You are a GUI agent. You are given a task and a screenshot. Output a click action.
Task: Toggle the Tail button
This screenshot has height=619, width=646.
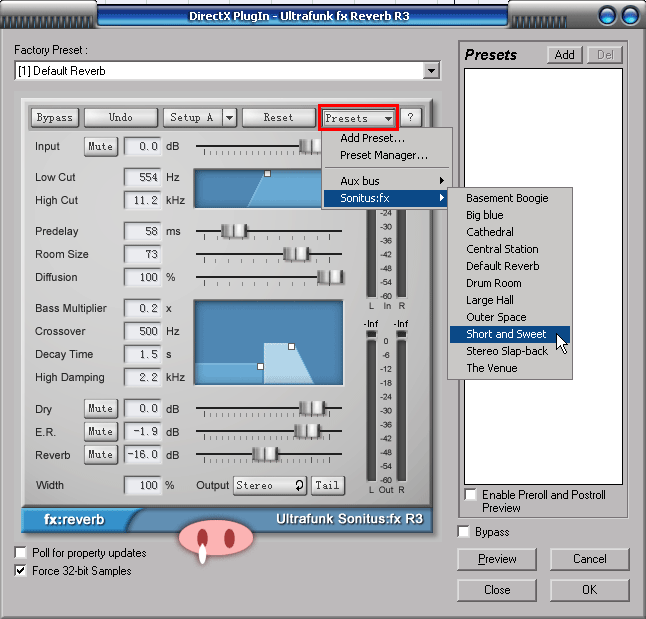328,485
